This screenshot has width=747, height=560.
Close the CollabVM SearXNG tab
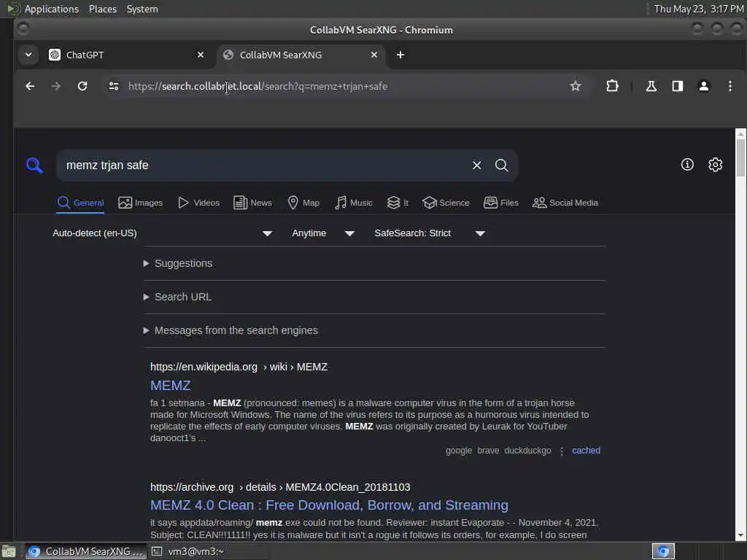(374, 55)
